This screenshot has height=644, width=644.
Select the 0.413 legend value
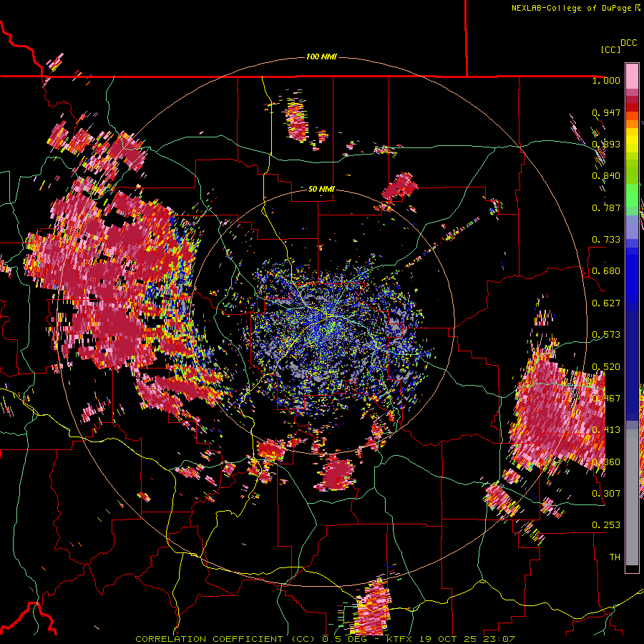[x=606, y=430]
